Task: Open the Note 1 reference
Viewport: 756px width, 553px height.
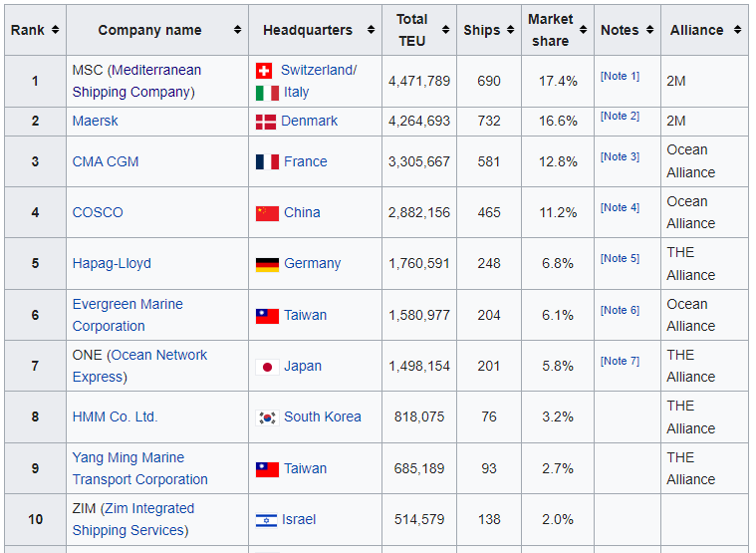Action: click(620, 77)
